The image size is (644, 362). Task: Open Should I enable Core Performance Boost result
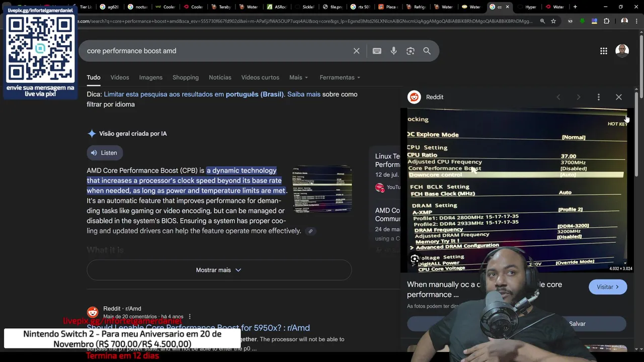[198, 328]
